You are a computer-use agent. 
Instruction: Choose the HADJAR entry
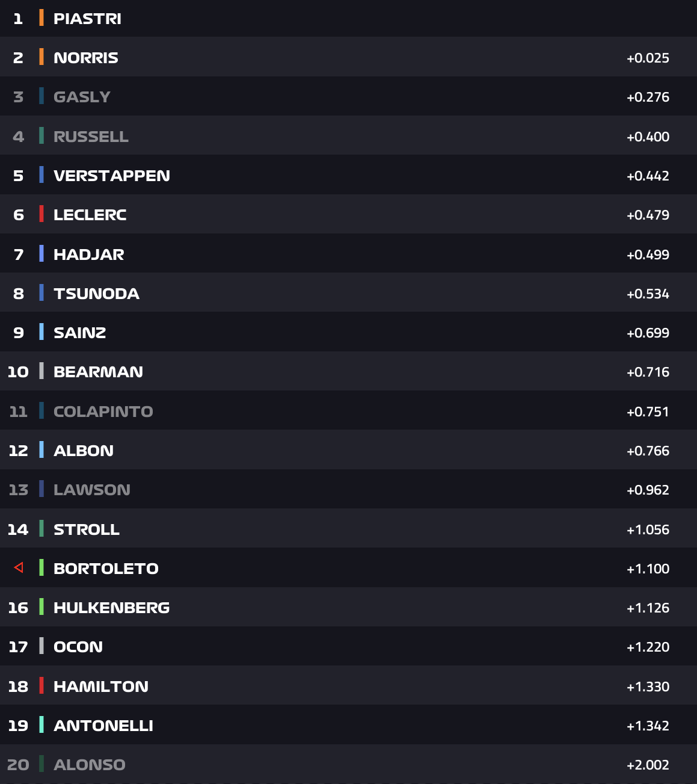[89, 255]
